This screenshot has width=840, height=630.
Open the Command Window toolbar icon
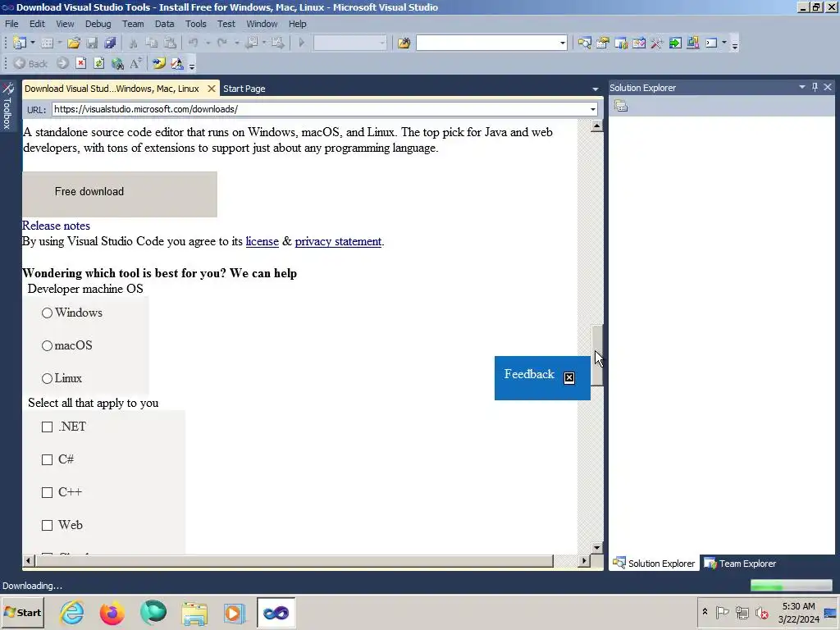pyautogui.click(x=711, y=43)
